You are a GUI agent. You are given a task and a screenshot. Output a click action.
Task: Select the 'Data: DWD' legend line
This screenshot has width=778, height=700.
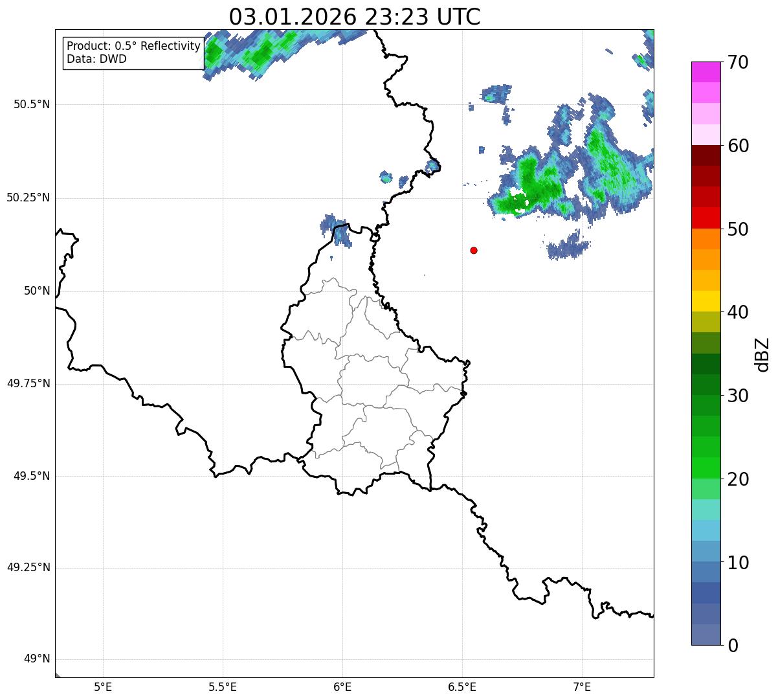[96, 59]
